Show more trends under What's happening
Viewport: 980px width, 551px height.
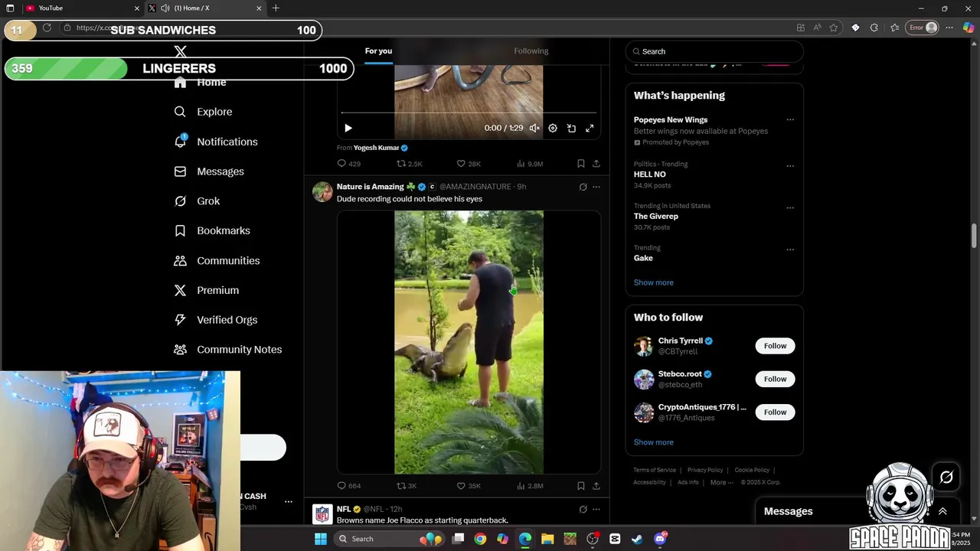(x=654, y=282)
